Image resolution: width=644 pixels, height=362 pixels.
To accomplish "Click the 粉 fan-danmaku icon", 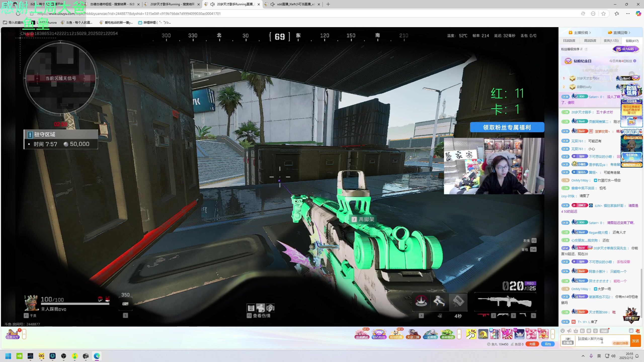I will click(x=582, y=331).
